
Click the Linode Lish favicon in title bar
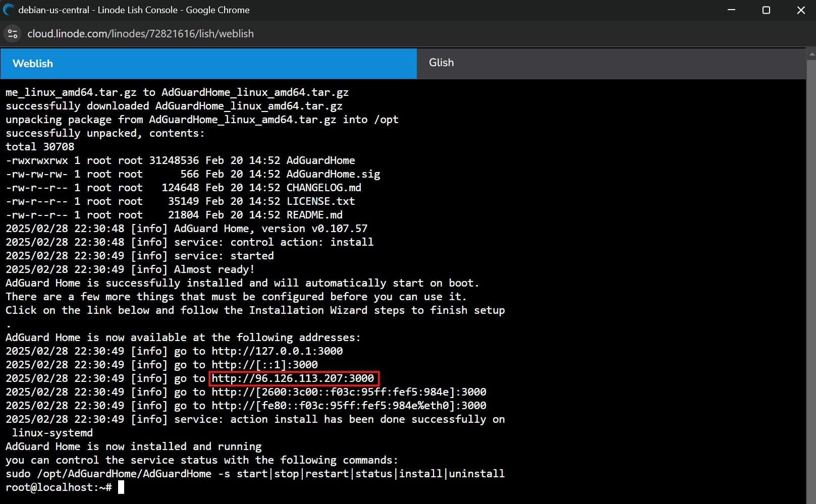(8, 10)
